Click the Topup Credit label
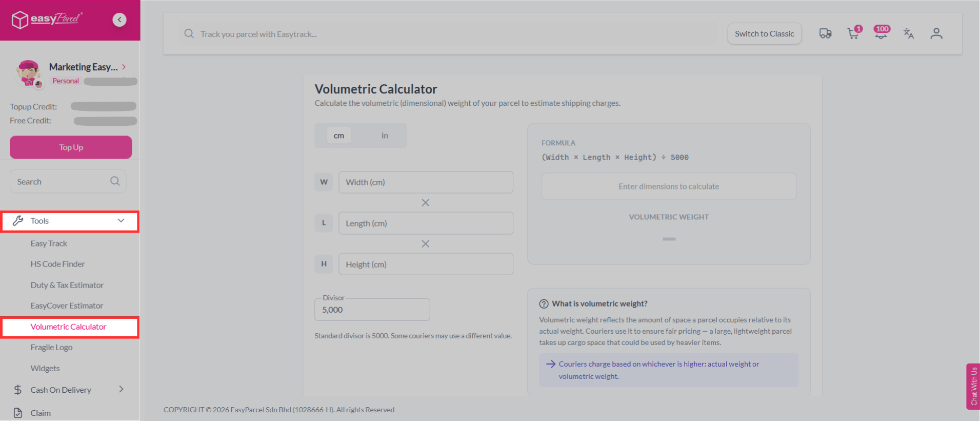Image resolution: width=980 pixels, height=421 pixels. (x=33, y=106)
